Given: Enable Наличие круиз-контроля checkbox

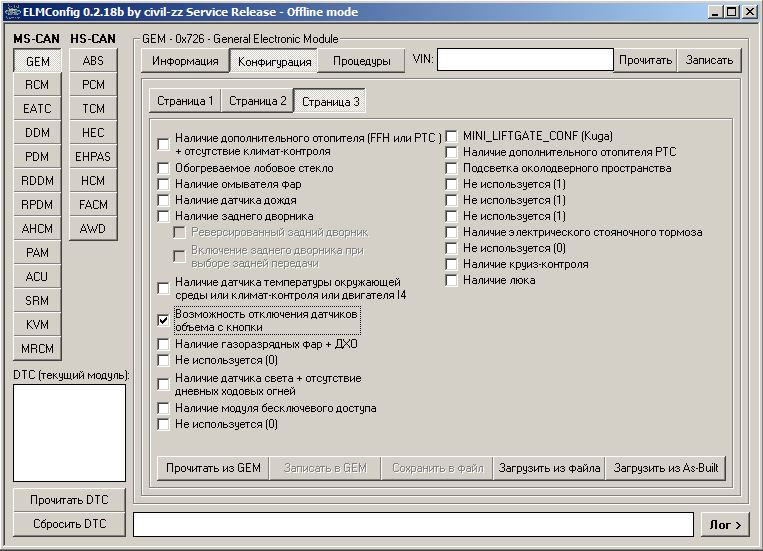Looking at the screenshot, I should pyautogui.click(x=452, y=264).
